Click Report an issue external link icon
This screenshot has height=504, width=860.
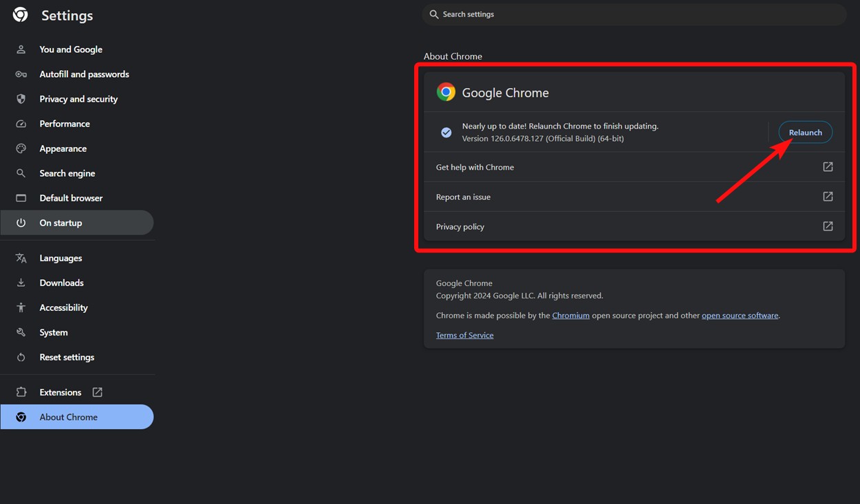(828, 197)
